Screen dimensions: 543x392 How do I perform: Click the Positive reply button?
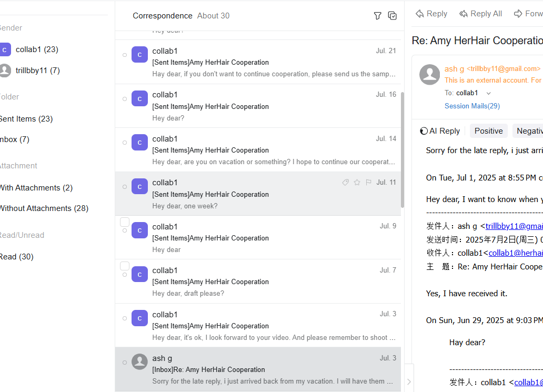[488, 130]
